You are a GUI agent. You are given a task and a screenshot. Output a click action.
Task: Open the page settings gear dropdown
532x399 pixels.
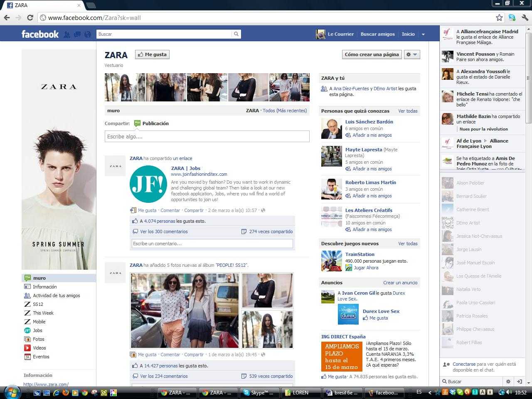(x=411, y=54)
